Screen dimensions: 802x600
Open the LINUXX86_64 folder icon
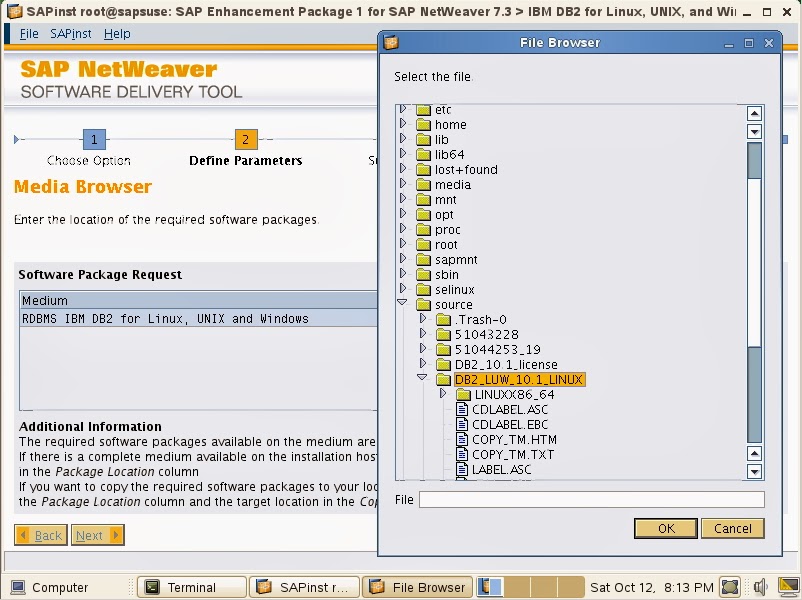[464, 394]
